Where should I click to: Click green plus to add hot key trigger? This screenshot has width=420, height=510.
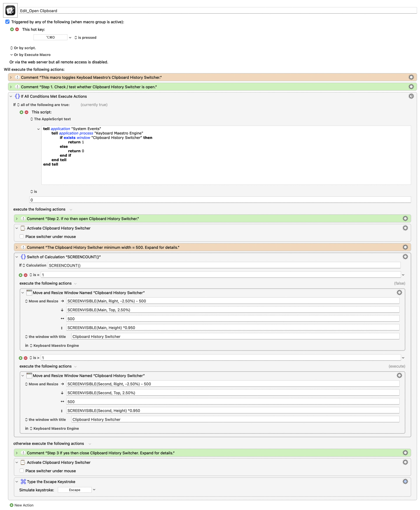click(x=12, y=29)
